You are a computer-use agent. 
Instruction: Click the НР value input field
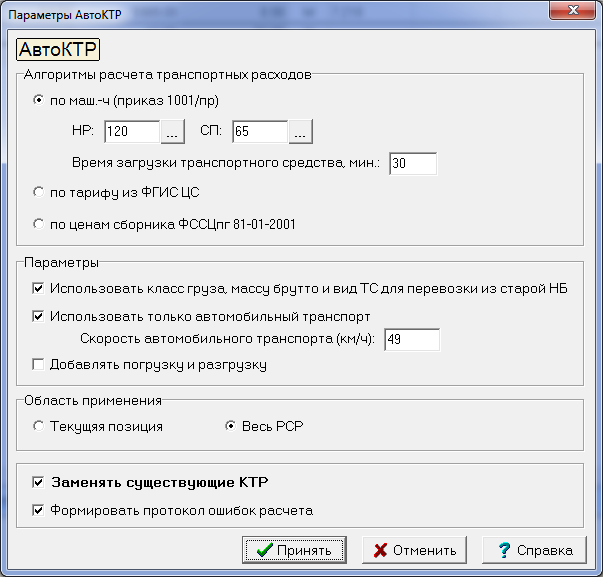coord(132,132)
